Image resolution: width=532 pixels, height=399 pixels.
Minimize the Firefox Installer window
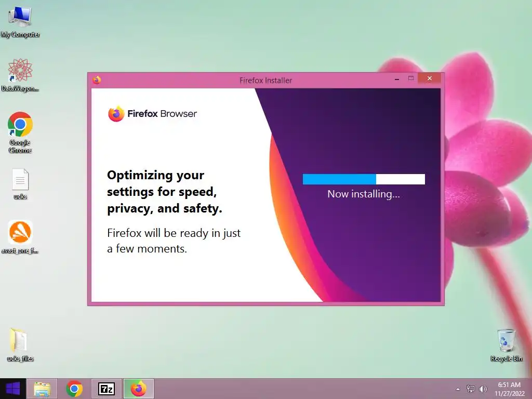click(396, 79)
